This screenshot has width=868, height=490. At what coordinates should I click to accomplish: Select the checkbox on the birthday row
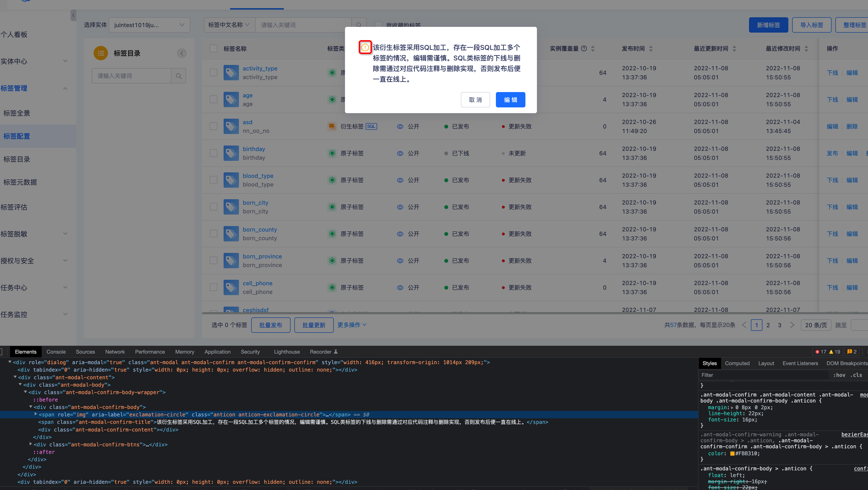coord(213,153)
